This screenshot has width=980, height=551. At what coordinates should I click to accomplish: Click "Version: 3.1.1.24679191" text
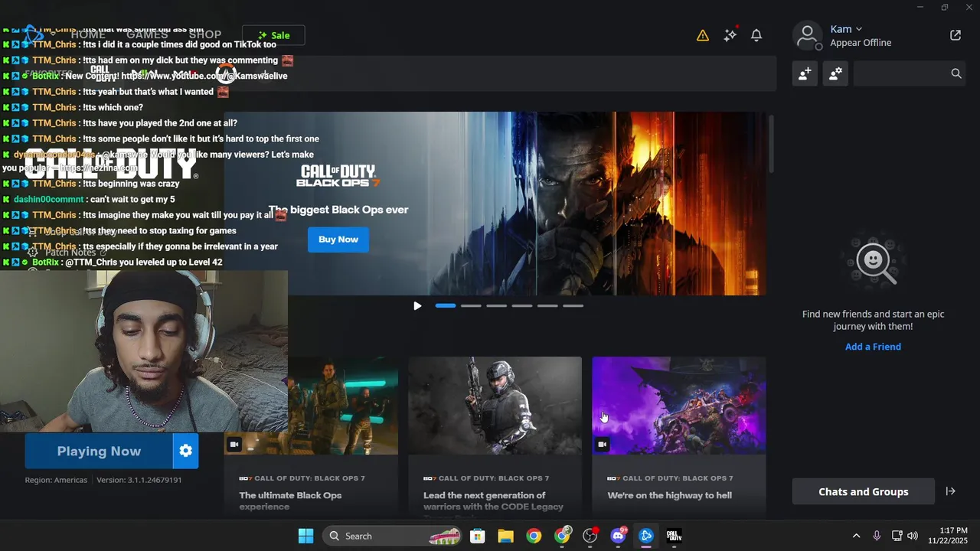[139, 480]
